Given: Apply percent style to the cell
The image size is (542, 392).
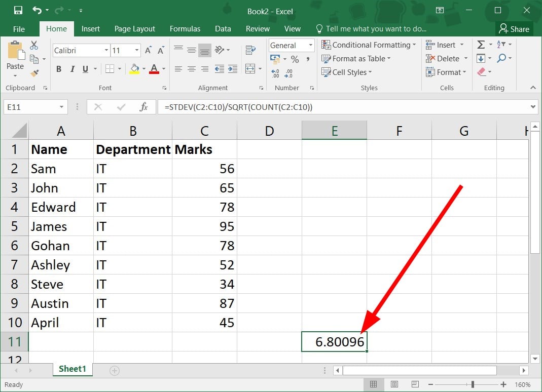Looking at the screenshot, I should tap(295, 60).
